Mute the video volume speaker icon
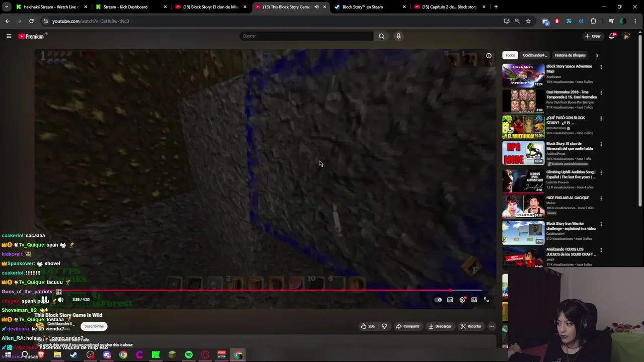The height and width of the screenshot is (362, 644). tap(60, 300)
